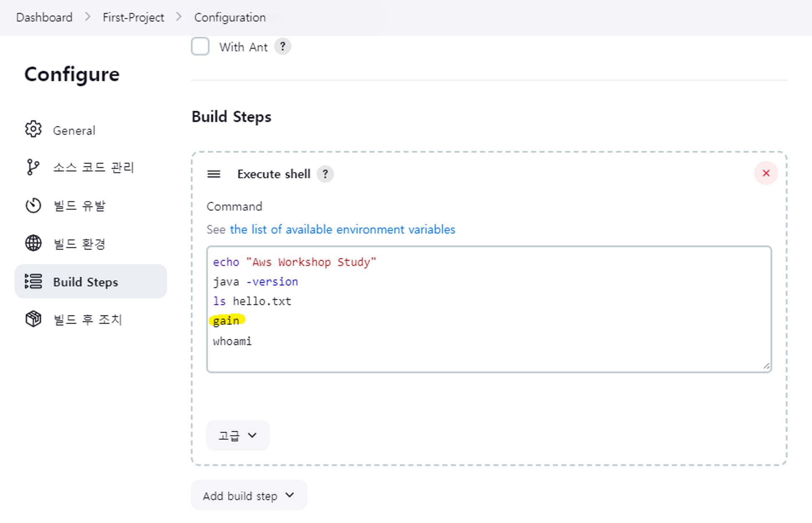Open the With Ant help icon

(283, 46)
